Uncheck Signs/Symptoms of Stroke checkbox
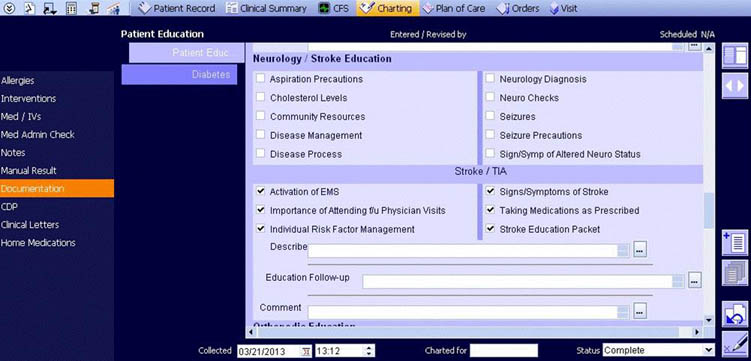 490,191
